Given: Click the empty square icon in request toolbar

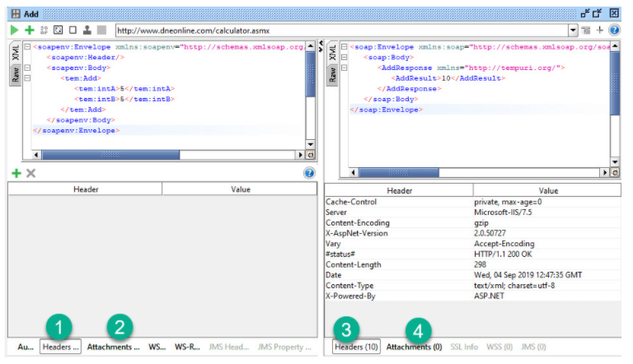Looking at the screenshot, I should 73,30.
